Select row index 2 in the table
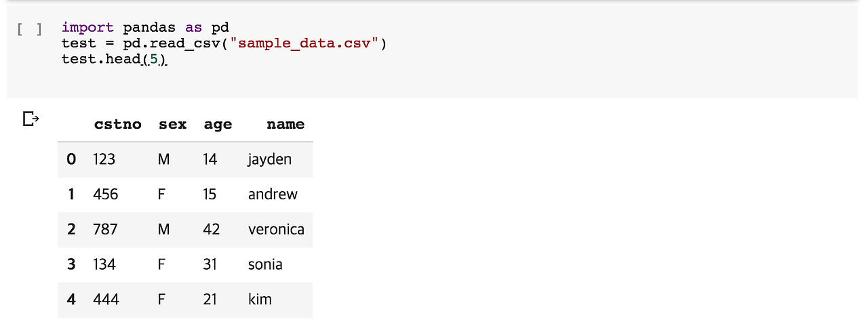Screen dimensions: 868x330 71,230
